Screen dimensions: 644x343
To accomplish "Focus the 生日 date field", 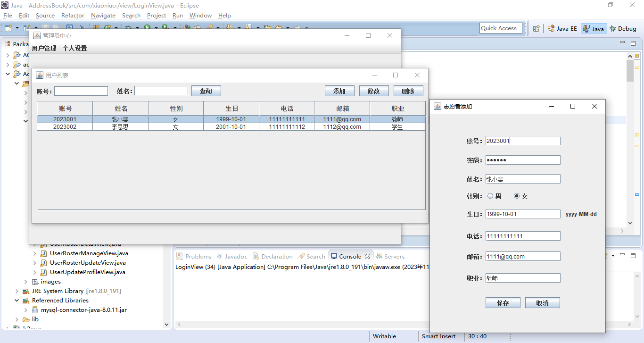I will pyautogui.click(x=523, y=214).
